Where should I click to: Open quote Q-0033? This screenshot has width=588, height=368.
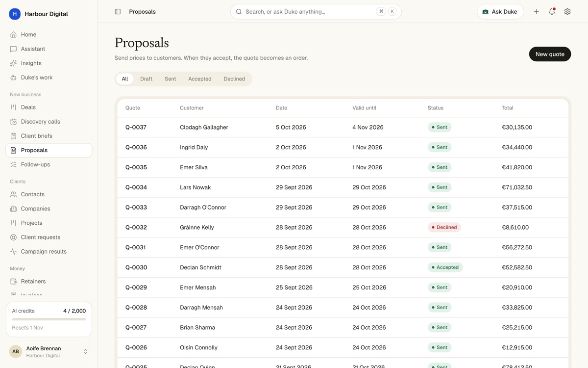(136, 208)
